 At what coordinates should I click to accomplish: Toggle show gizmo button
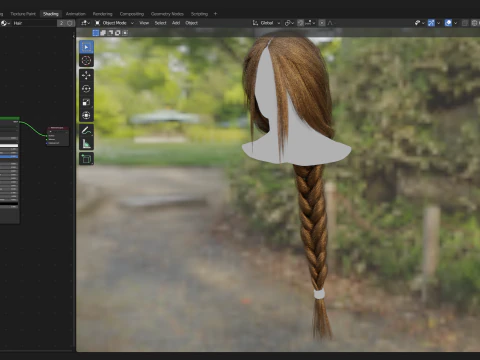coord(431,23)
